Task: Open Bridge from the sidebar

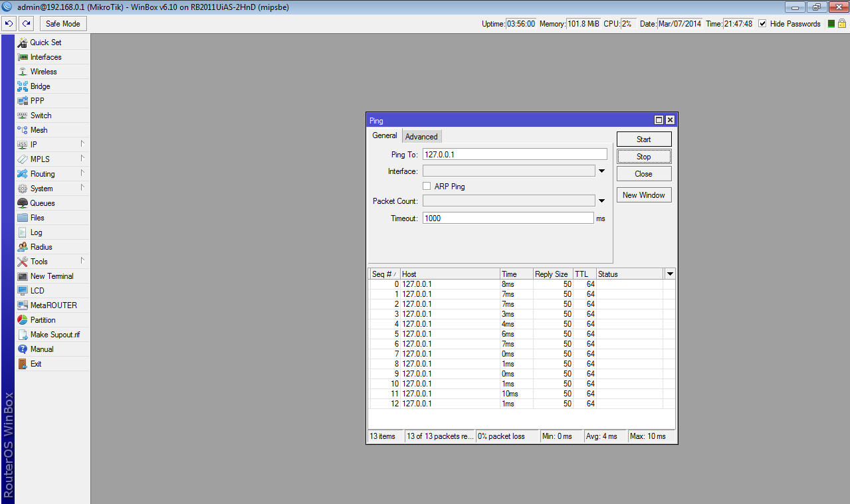Action: (x=40, y=86)
